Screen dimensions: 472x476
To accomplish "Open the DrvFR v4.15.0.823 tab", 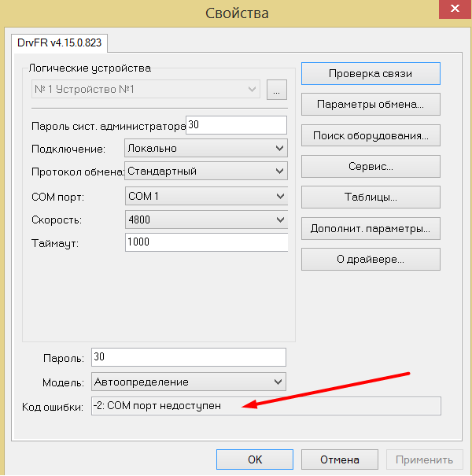I will (59, 42).
